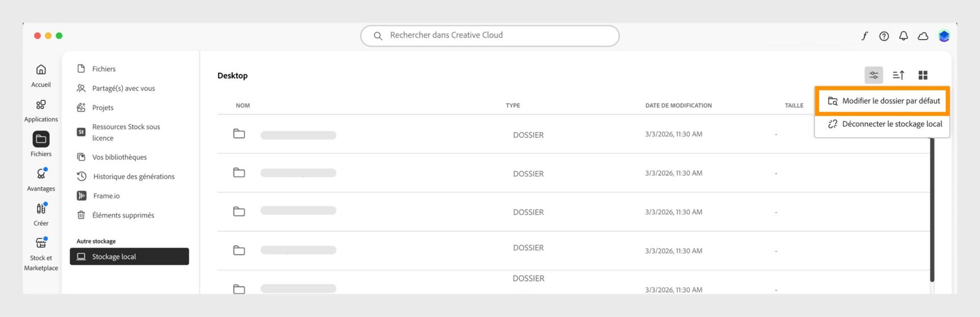Click the third row's folder icon
Viewport: 980px width, 317px height.
(239, 211)
